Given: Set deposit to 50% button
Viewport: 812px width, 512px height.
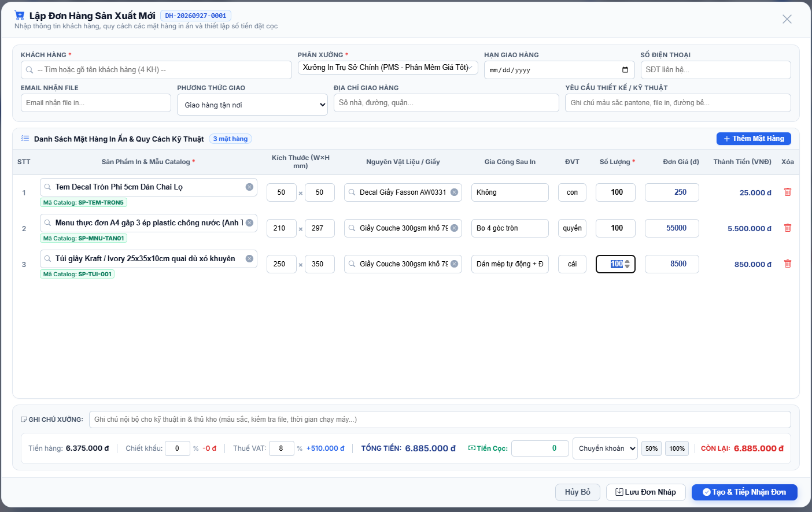Looking at the screenshot, I should click(x=652, y=448).
